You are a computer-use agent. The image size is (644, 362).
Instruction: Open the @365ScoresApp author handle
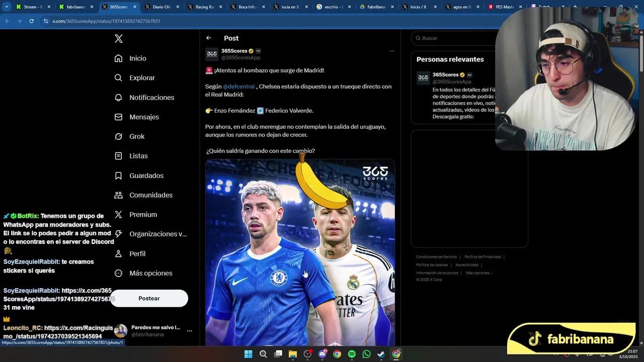click(240, 58)
